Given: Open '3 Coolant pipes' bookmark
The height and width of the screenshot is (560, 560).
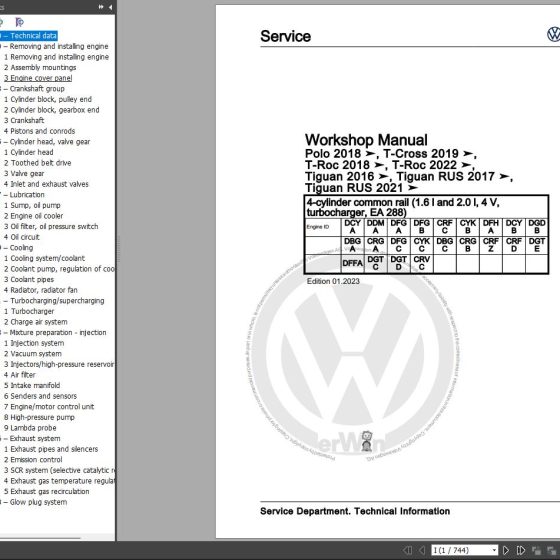Looking at the screenshot, I should pos(29,279).
